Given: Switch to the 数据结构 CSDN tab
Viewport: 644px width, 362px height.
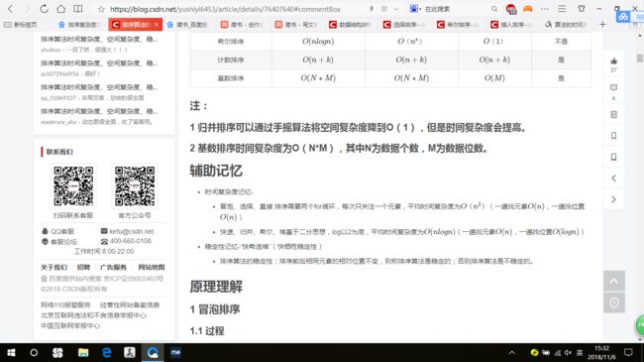Looking at the screenshot, I should (x=350, y=25).
